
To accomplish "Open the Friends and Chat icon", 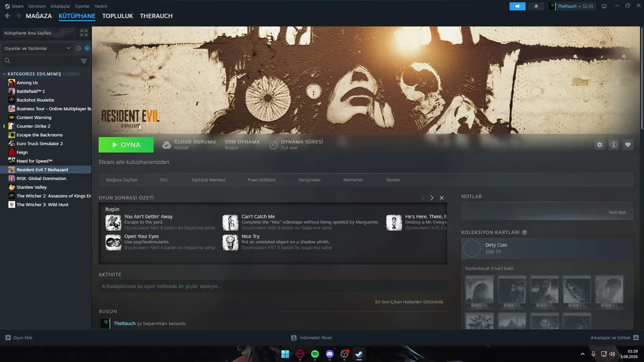I will point(636,338).
